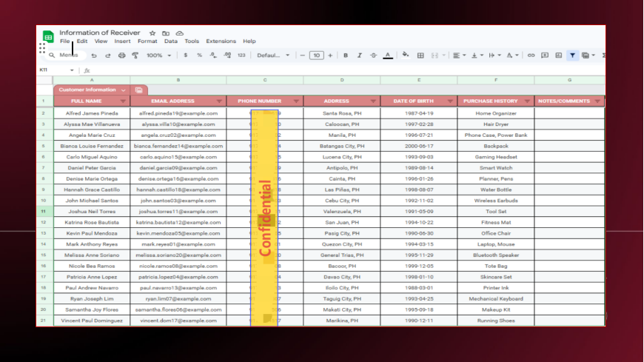This screenshot has width=644, height=362.
Task: Click the Insert chart icon
Action: tap(559, 56)
